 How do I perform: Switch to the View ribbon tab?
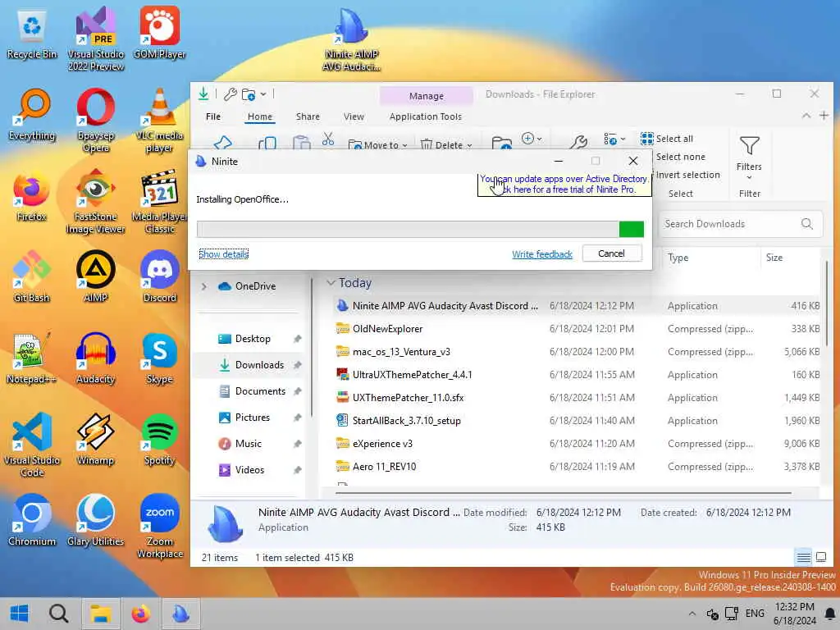[x=354, y=116]
